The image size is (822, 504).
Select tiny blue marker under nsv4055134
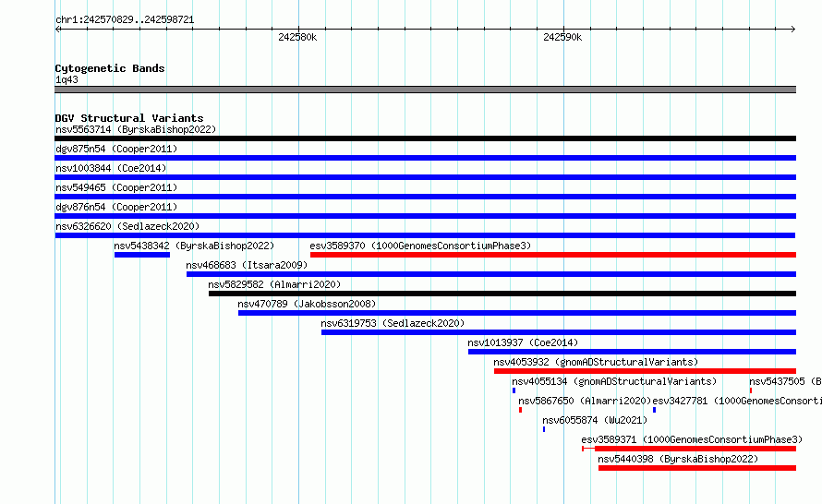click(x=514, y=390)
